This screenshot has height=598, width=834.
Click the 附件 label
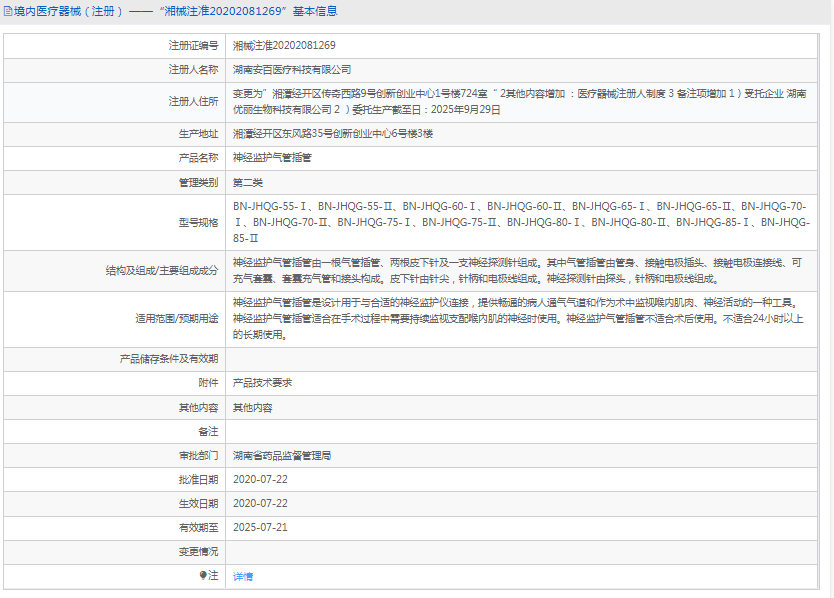[208, 383]
